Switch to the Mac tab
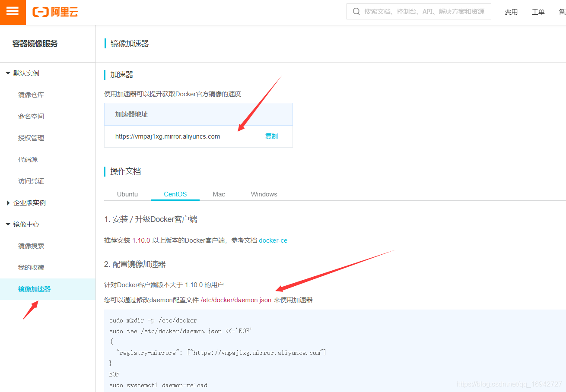 219,194
